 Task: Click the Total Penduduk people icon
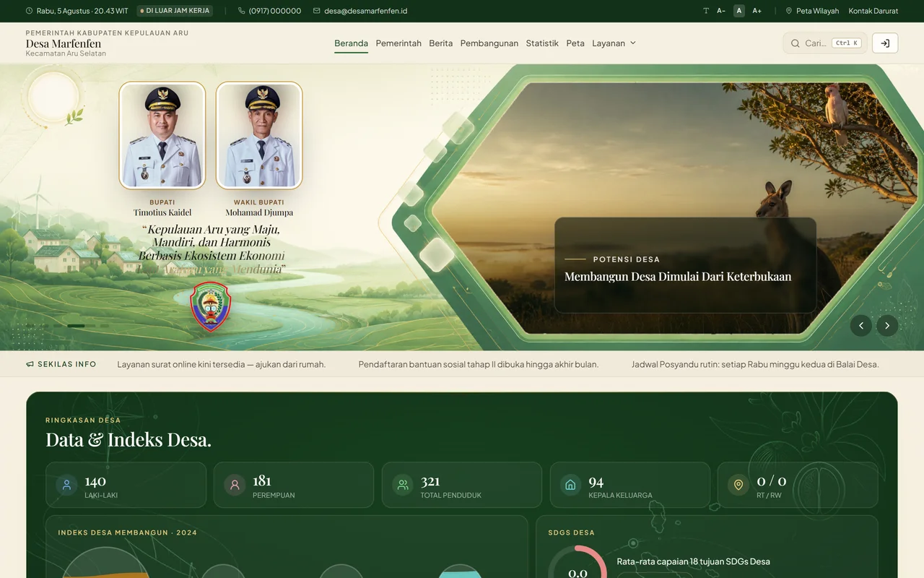[x=403, y=485]
